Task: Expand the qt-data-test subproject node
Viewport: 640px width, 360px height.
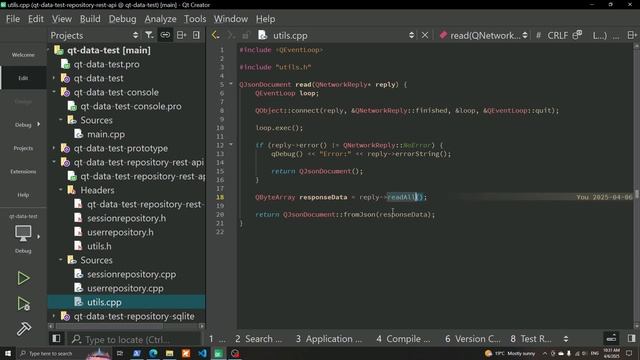Action: [x=54, y=78]
